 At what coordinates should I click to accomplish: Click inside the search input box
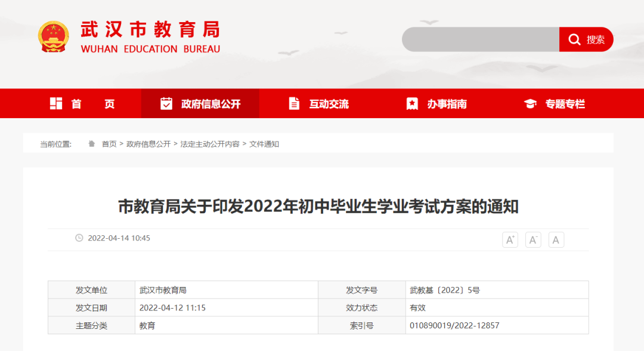point(480,39)
